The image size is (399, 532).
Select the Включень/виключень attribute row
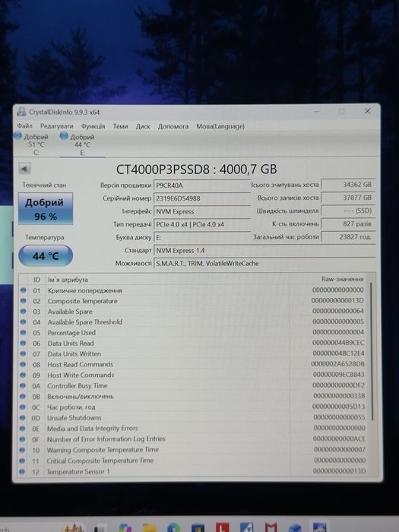point(193,396)
